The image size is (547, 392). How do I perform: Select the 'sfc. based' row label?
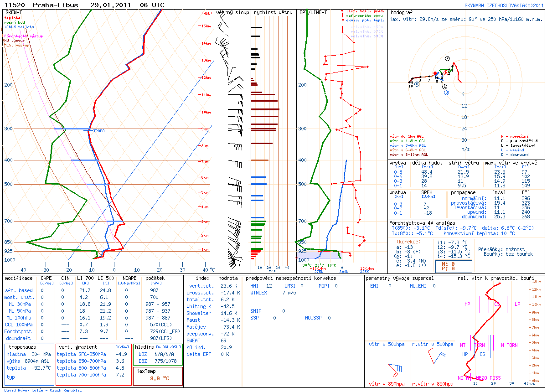coord(19,290)
